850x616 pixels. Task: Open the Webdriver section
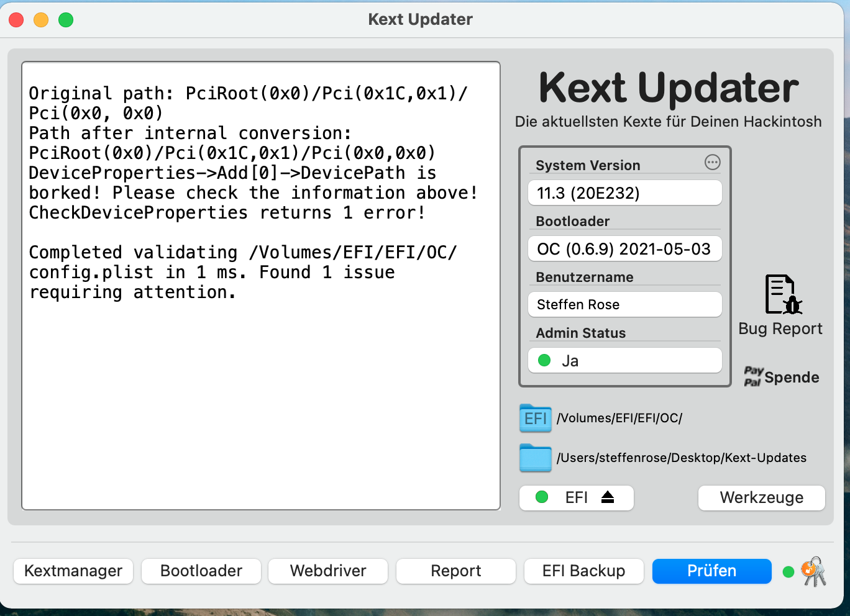pos(328,571)
